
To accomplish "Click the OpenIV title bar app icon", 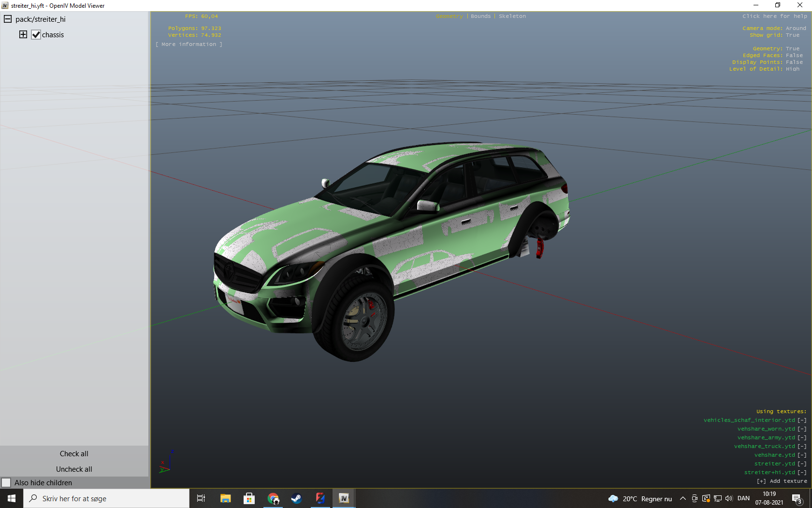I will pos(5,5).
